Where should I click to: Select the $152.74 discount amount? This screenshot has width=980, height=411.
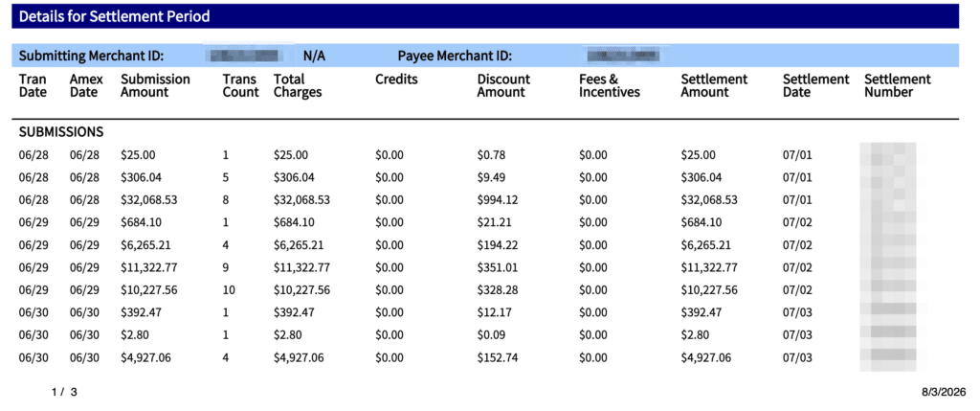[498, 357]
